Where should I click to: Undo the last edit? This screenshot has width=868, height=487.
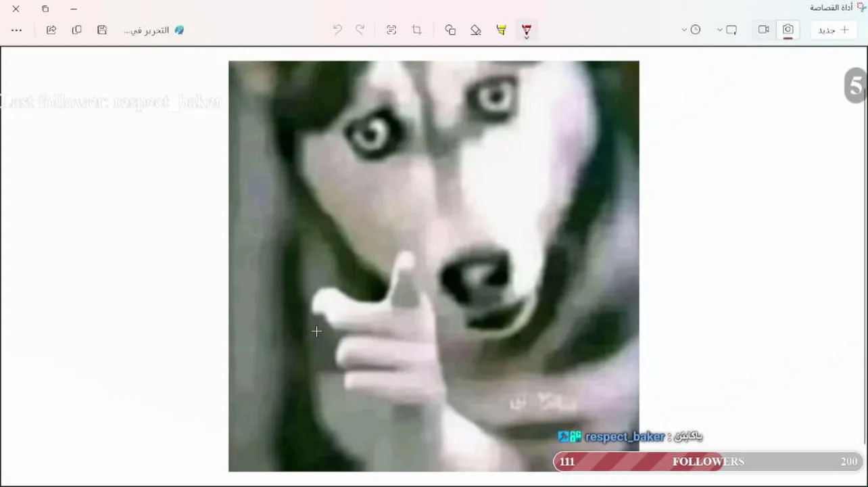click(337, 30)
